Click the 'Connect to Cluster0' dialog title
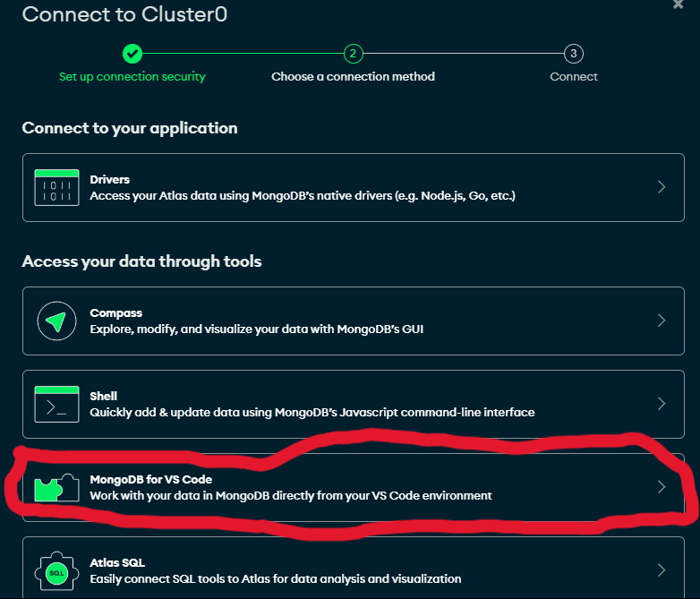Screen dimensions: 700x599 click(125, 14)
